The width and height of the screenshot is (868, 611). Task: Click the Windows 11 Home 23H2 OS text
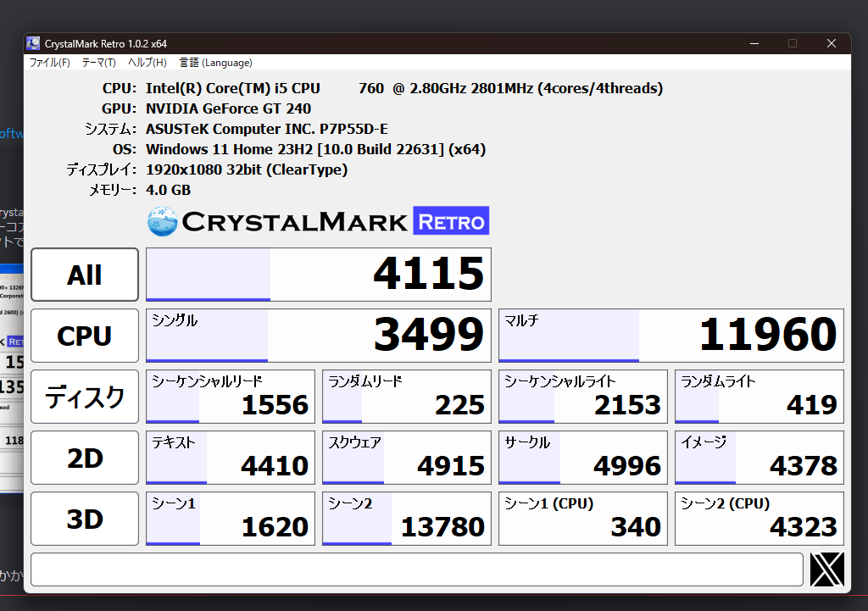point(315,149)
